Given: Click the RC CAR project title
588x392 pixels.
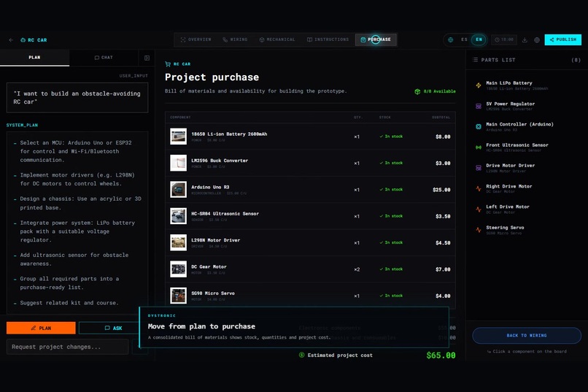Looking at the screenshot, I should [37, 39].
